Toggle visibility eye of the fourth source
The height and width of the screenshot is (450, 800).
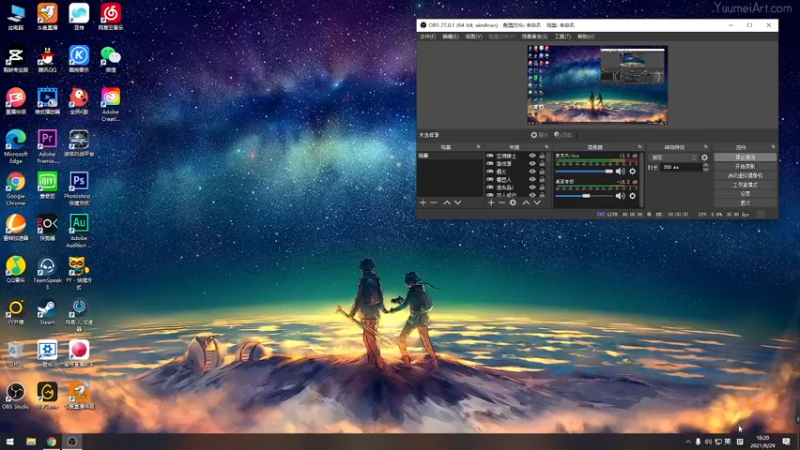coord(532,180)
